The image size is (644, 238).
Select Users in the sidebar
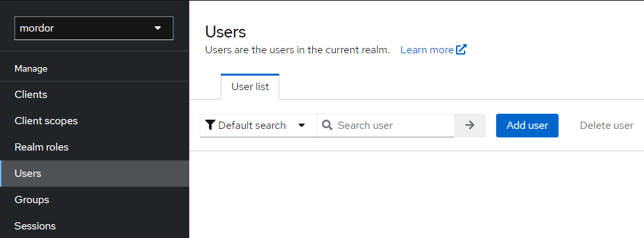95,174
